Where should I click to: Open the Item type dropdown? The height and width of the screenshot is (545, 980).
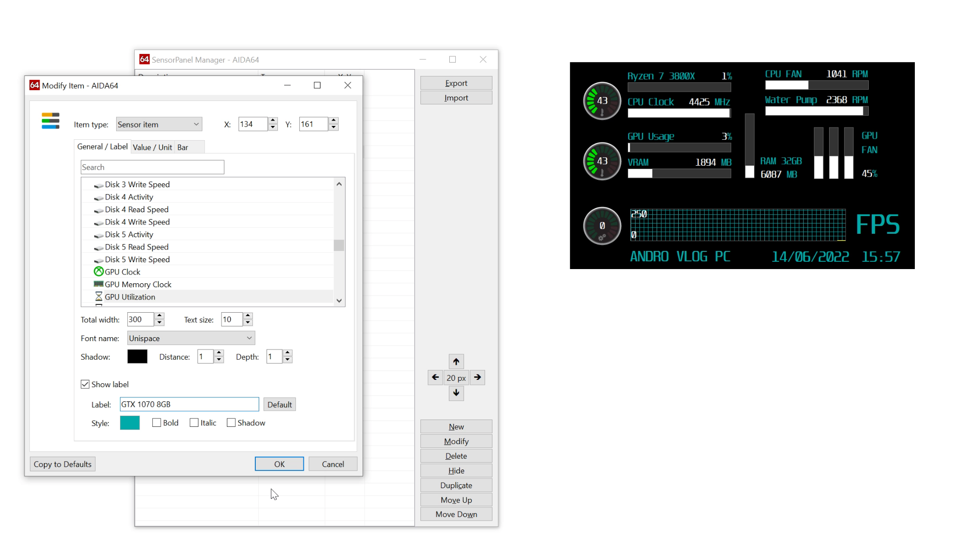(x=159, y=124)
